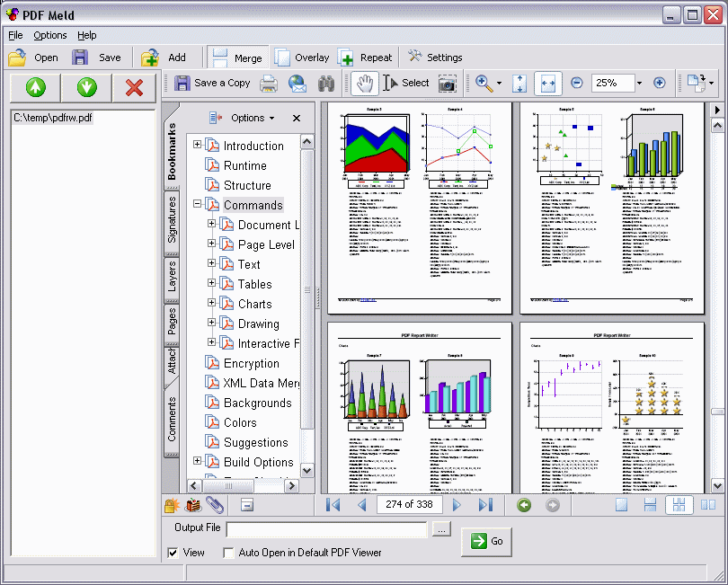728x585 pixels.
Task: Click the green move up arrow button
Action: click(x=35, y=87)
